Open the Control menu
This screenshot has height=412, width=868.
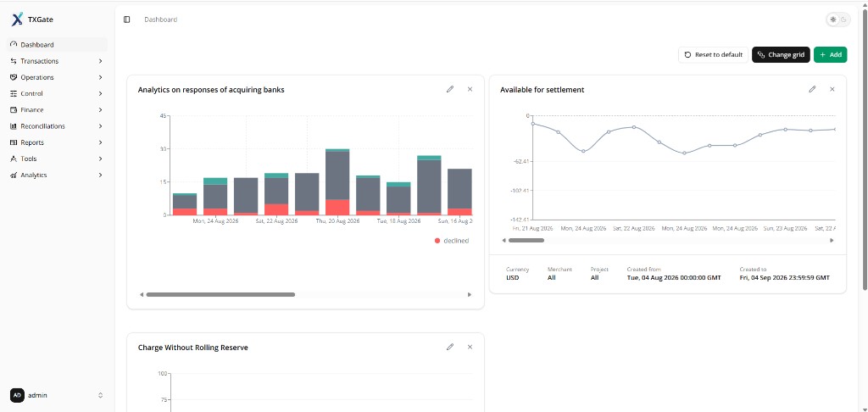[x=57, y=93]
